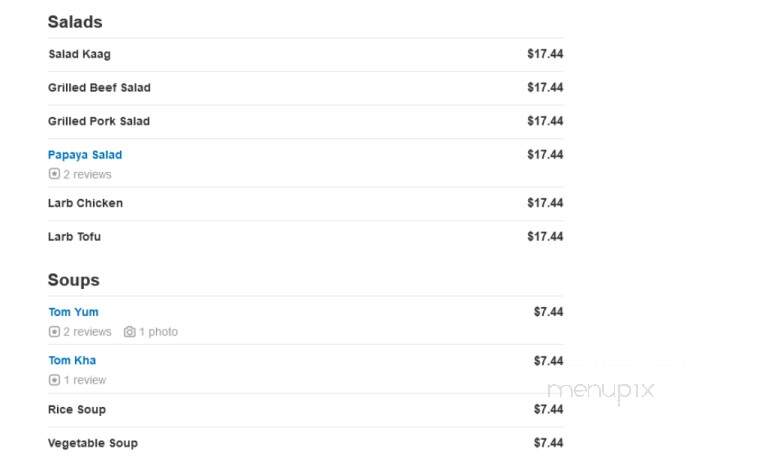Image resolution: width=780 pixels, height=473 pixels.
Task: Click the review star icon under Tom Yum
Action: tap(54, 332)
